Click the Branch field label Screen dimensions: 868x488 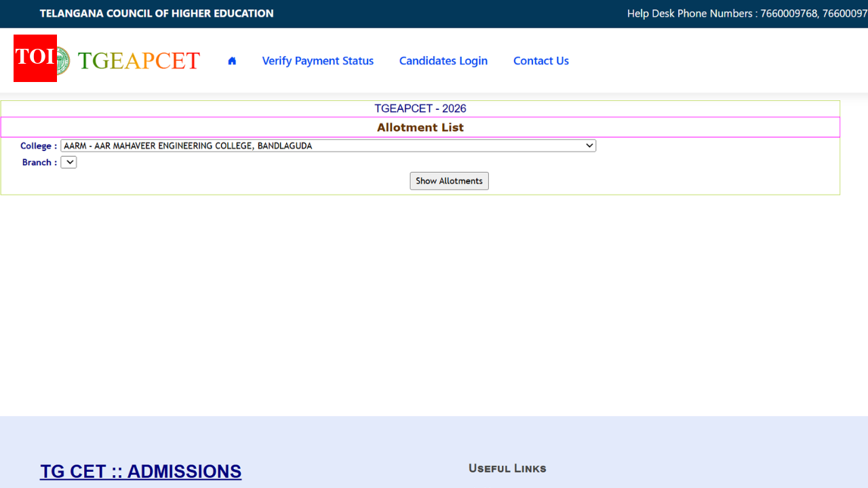(x=40, y=162)
